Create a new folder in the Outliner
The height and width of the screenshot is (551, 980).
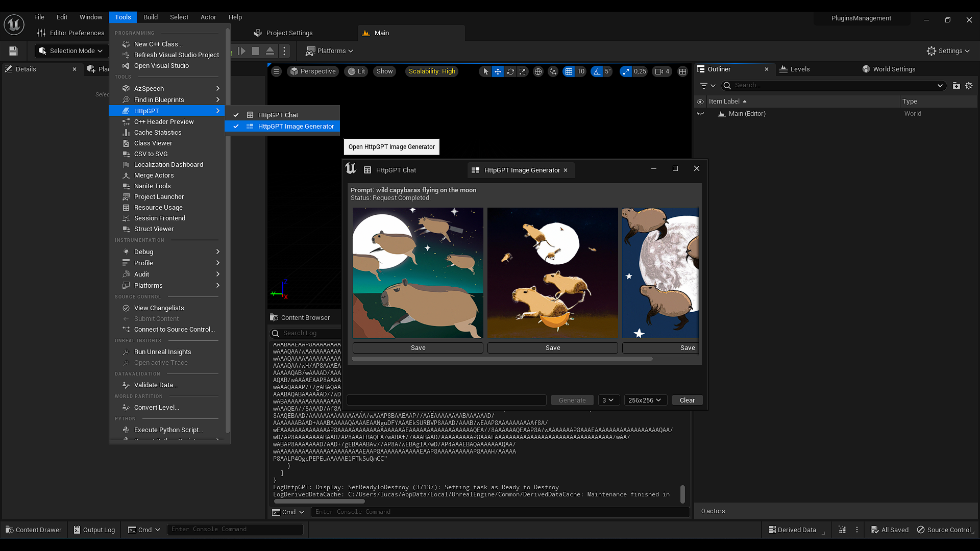pos(956,85)
